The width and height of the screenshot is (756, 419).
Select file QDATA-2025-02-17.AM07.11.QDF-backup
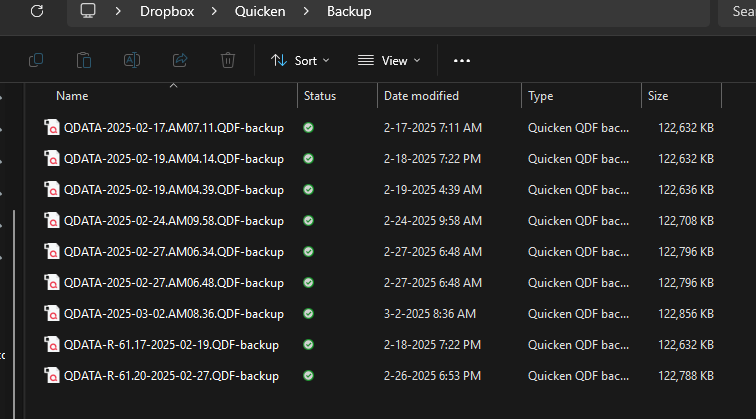point(174,128)
